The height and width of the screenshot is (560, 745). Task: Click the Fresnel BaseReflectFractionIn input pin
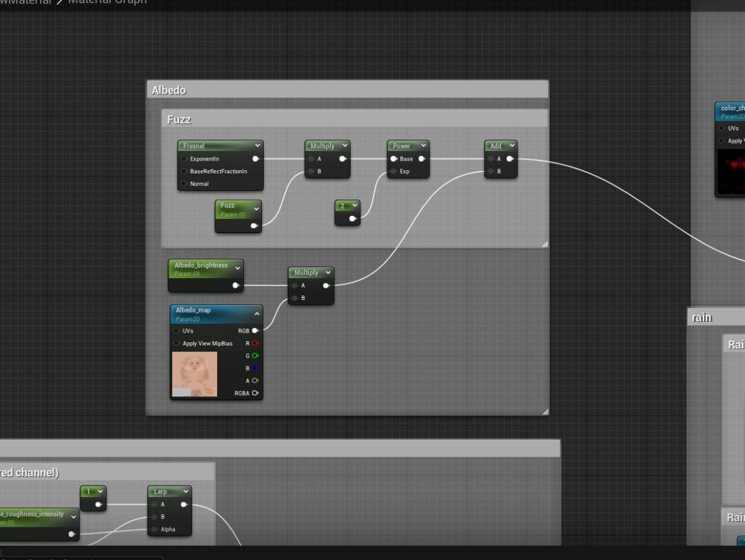point(184,171)
